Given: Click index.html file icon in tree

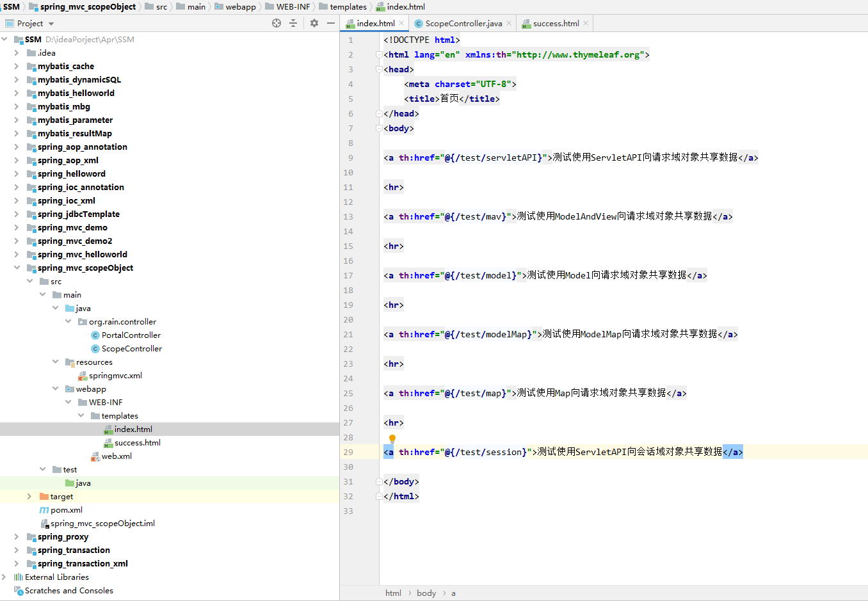Looking at the screenshot, I should click(x=108, y=429).
